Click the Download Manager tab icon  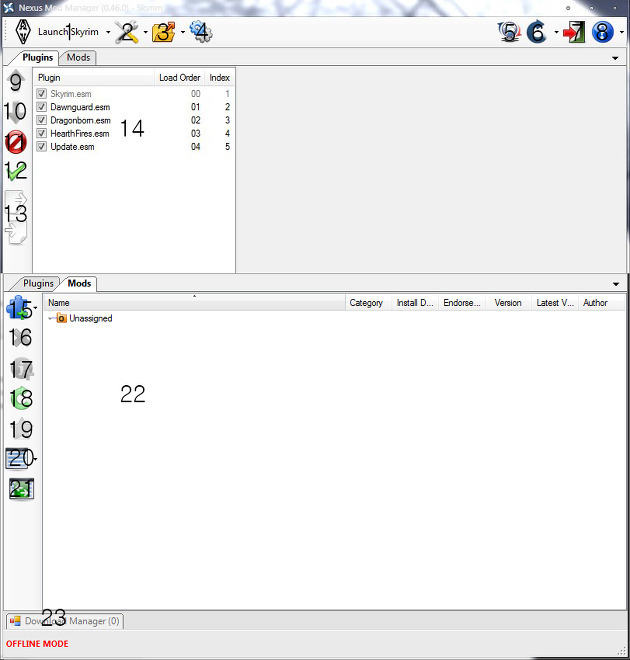point(15,621)
